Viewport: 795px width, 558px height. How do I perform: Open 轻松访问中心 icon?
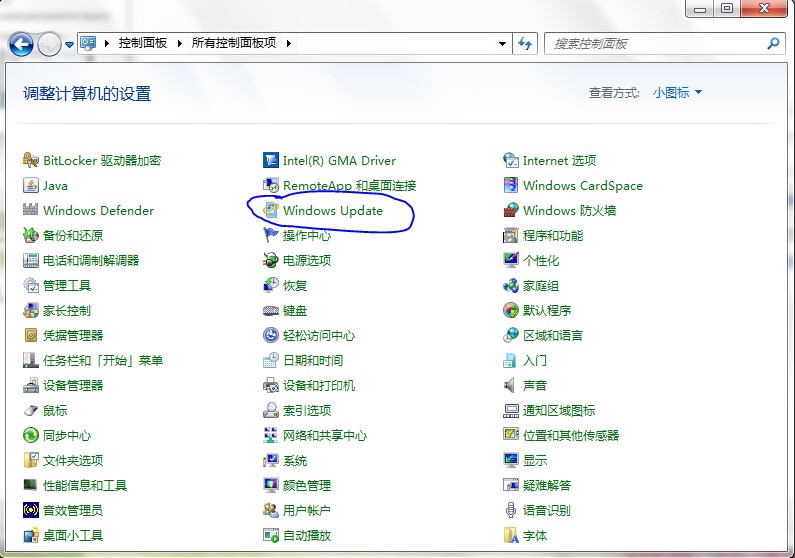coord(271,335)
